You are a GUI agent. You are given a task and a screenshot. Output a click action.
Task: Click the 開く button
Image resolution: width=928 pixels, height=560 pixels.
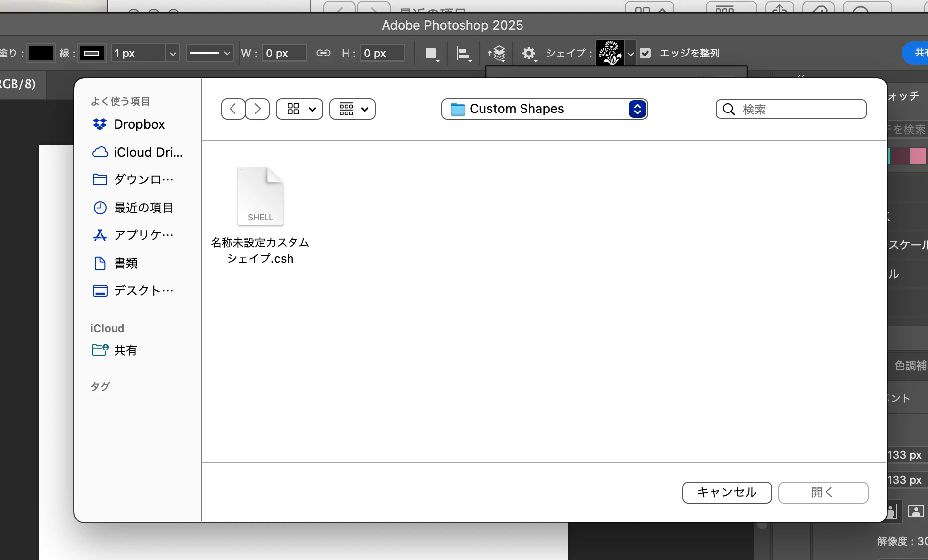tap(823, 493)
